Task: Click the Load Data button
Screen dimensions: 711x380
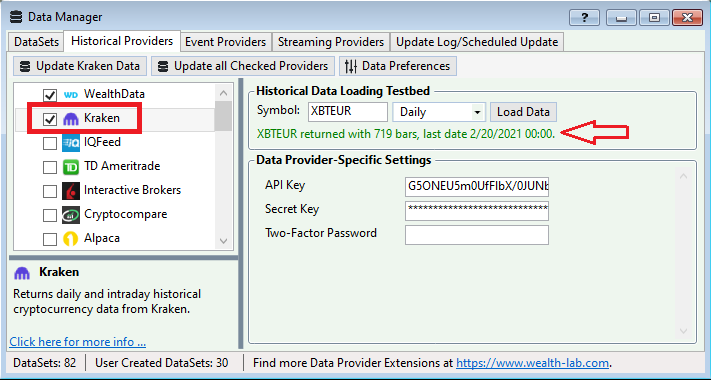Action: click(x=523, y=112)
